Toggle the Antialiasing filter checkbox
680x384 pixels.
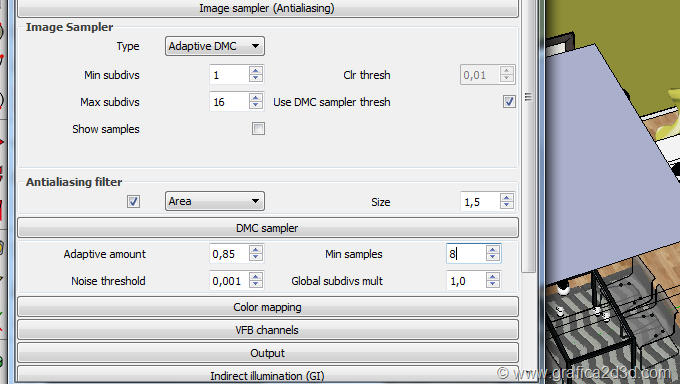pos(133,201)
